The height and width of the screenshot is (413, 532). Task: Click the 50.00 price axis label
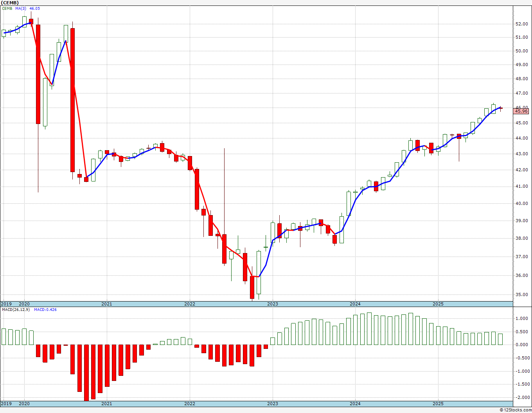522,51
